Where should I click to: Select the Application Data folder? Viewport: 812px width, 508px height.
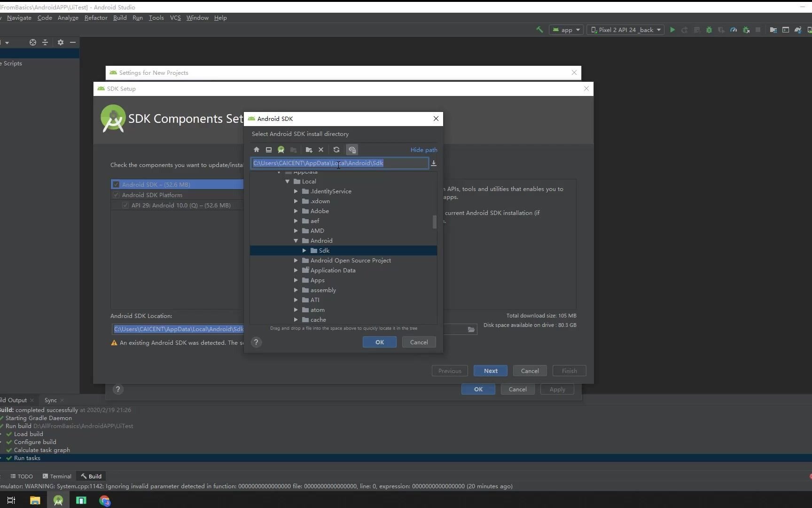click(333, 270)
